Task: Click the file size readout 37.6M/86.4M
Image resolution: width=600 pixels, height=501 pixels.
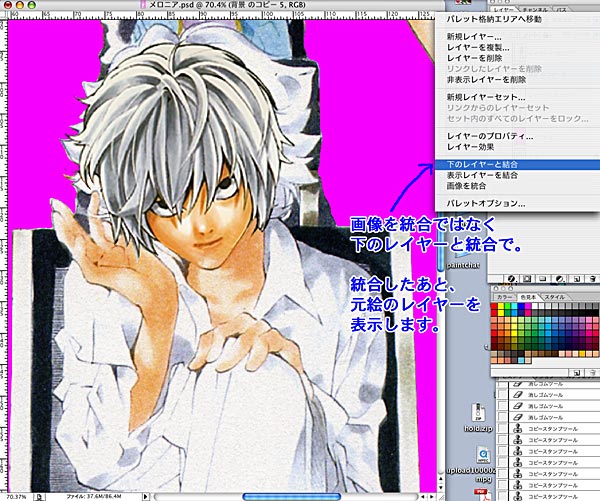Action: point(94,496)
